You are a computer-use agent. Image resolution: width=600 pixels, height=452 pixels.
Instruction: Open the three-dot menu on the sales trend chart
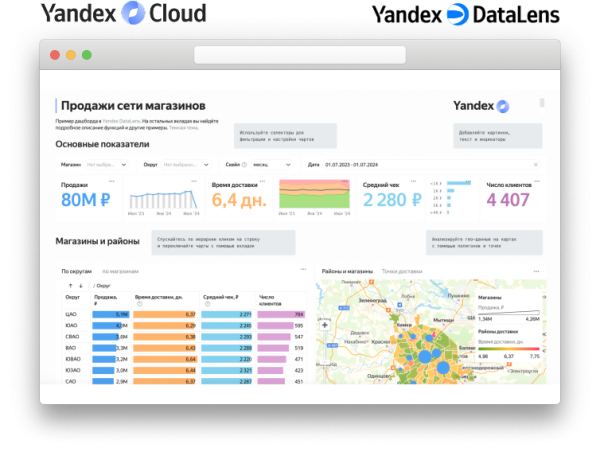coord(194,181)
